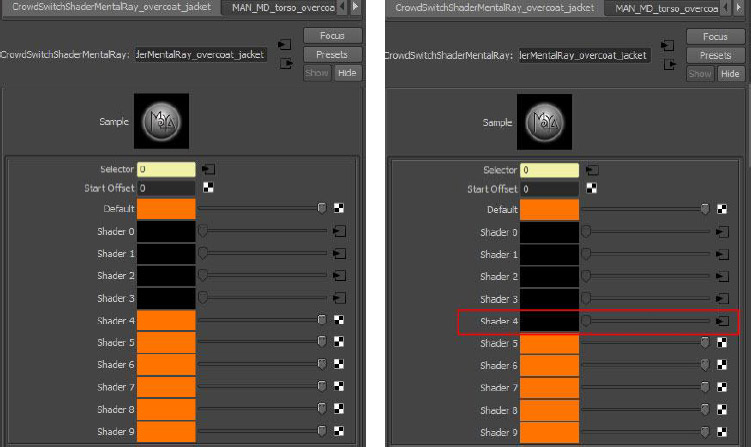The image size is (751, 447).
Task: Click the Shader 0 black swatch, left panel
Action: coord(166,231)
